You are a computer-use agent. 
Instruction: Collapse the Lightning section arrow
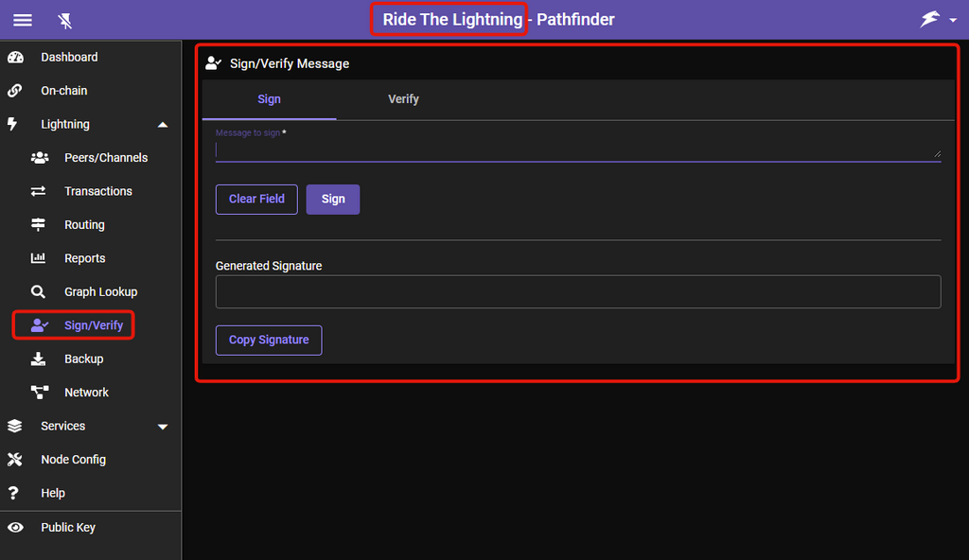pos(163,125)
